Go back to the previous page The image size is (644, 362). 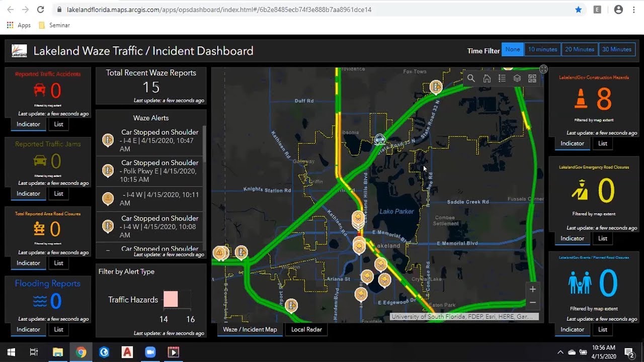(11, 10)
